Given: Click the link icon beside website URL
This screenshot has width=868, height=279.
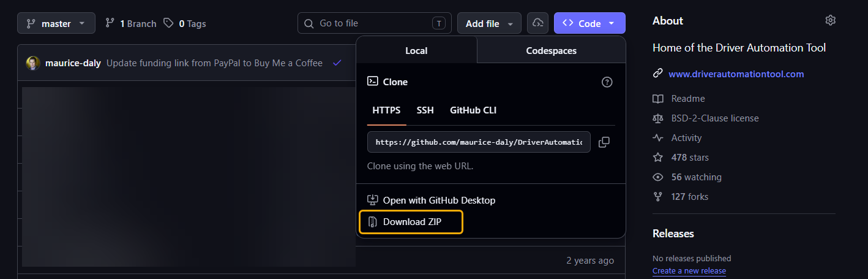Looking at the screenshot, I should click(x=658, y=74).
